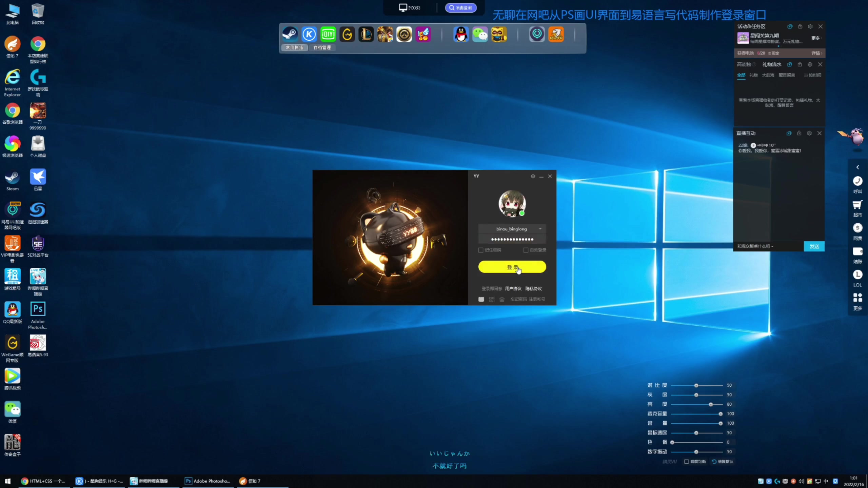
Task: Click the user avatar in YY login
Action: pyautogui.click(x=512, y=204)
